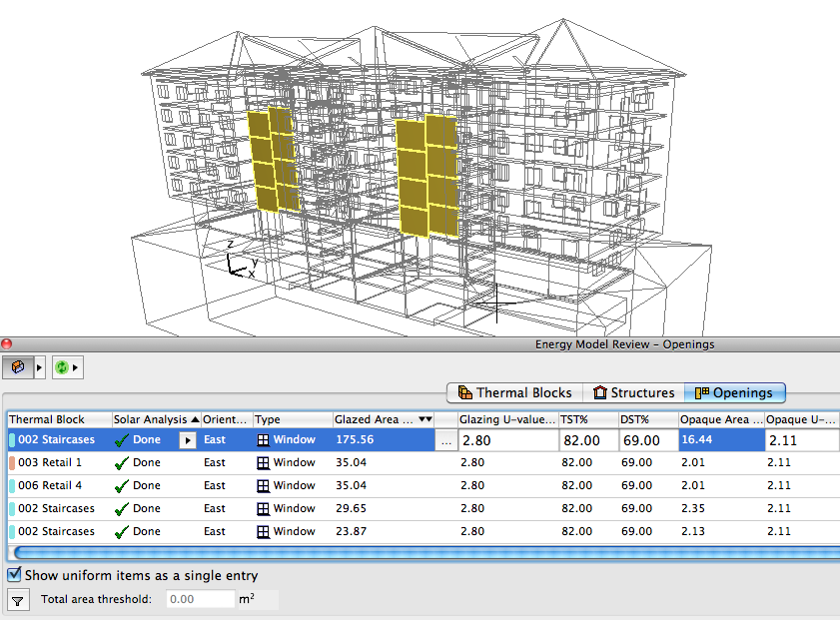Select the Openings tab

point(734,392)
